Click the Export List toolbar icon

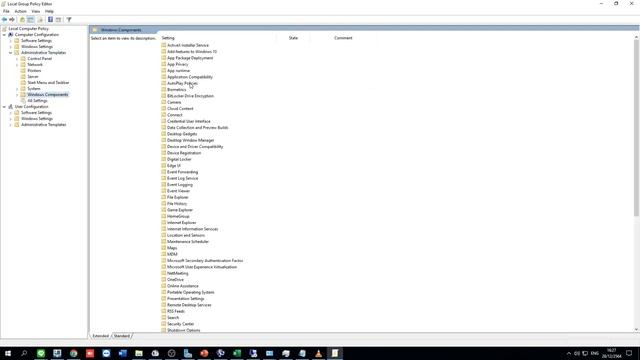pyautogui.click(x=40, y=20)
